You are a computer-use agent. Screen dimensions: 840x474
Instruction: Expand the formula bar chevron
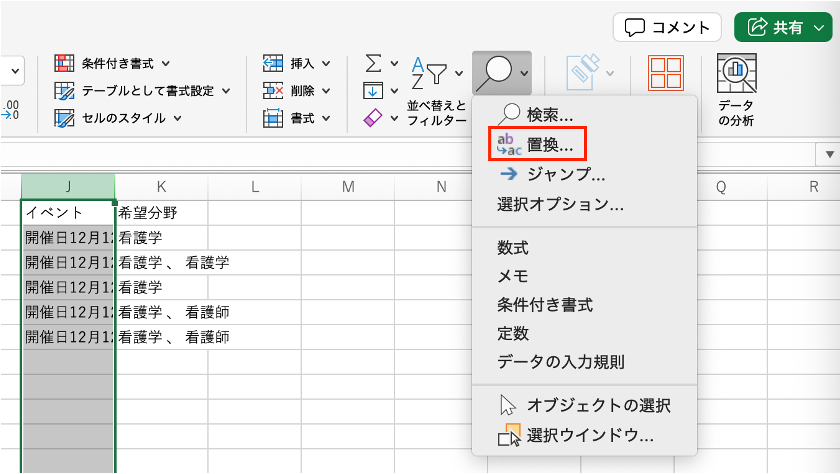point(828,155)
